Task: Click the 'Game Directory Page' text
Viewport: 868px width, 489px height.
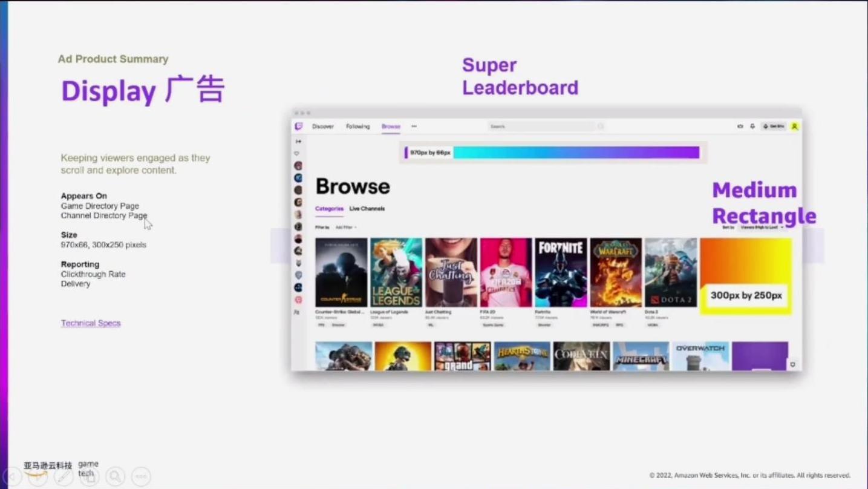Action: pyautogui.click(x=100, y=206)
